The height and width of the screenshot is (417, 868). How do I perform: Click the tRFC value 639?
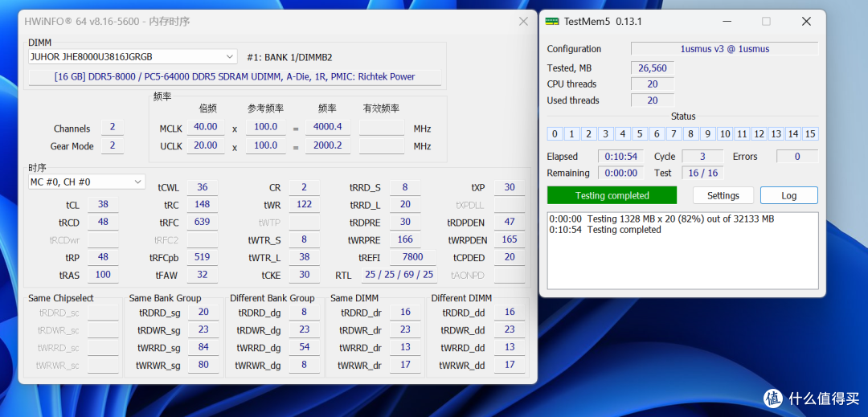click(202, 222)
